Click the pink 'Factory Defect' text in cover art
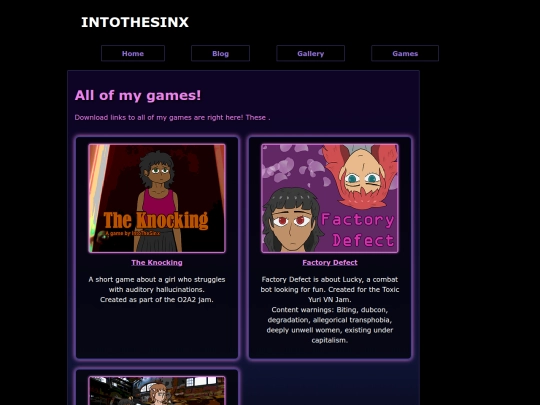The height and width of the screenshot is (405, 540). (358, 230)
